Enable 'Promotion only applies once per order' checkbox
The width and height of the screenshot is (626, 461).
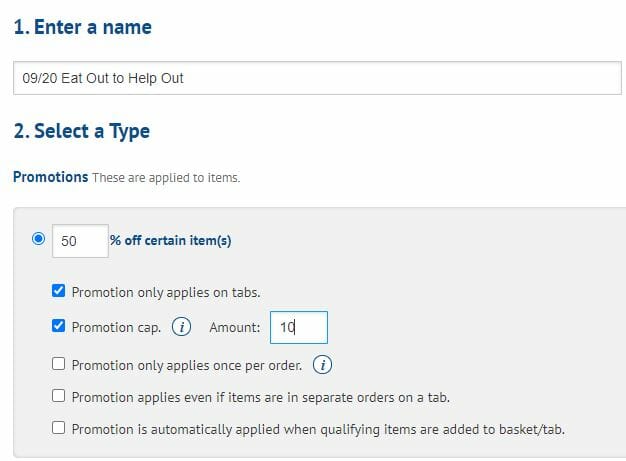[59, 363]
